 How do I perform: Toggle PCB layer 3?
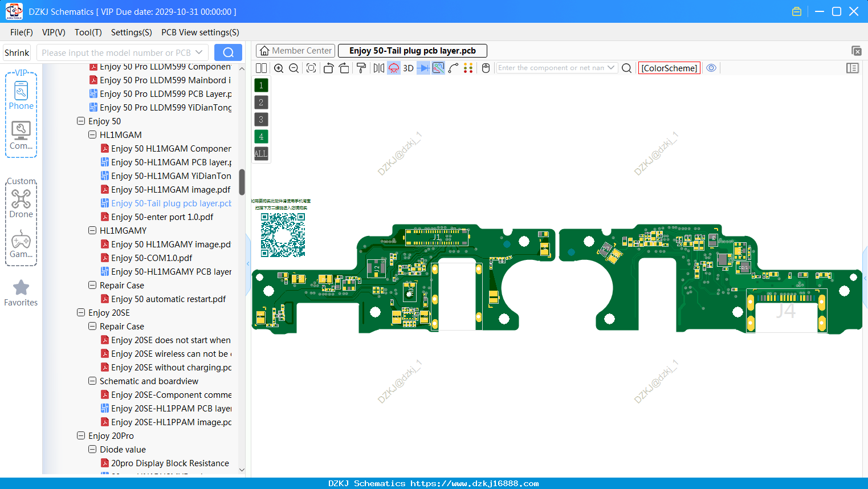click(x=261, y=120)
